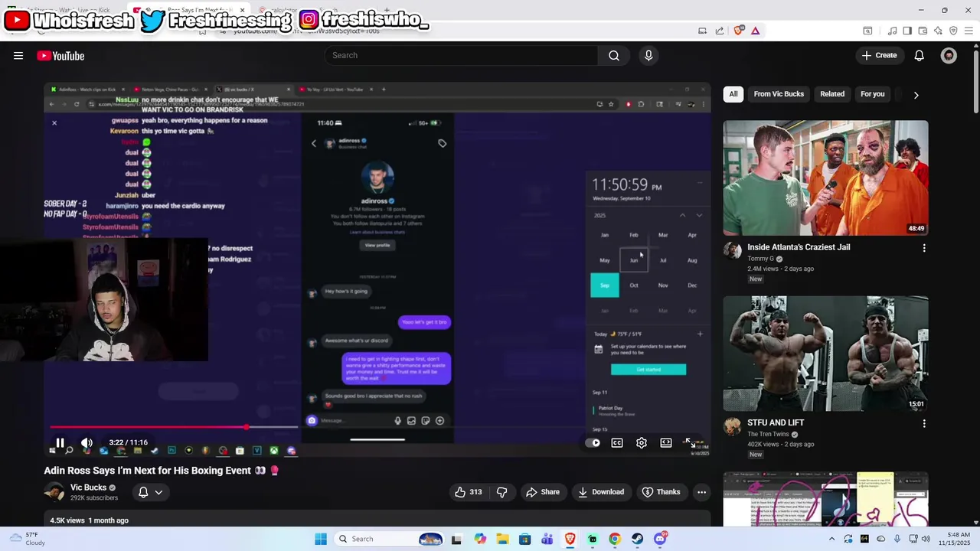Open Tommy G channel link
This screenshot has height=551, width=980.
click(x=761, y=259)
